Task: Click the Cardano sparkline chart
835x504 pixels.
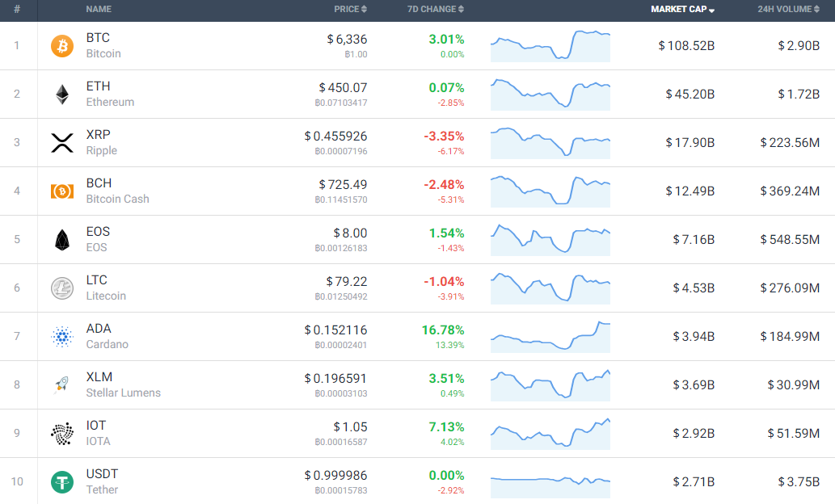Action: [550, 336]
